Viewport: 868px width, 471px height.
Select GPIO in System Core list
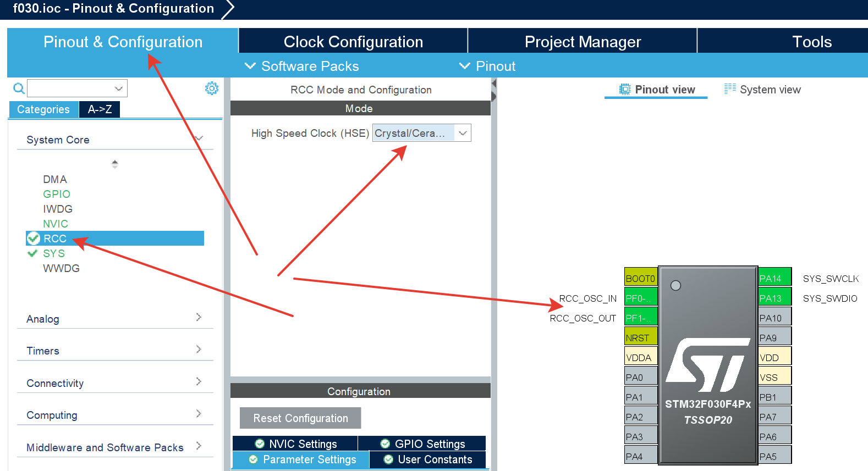pos(57,194)
